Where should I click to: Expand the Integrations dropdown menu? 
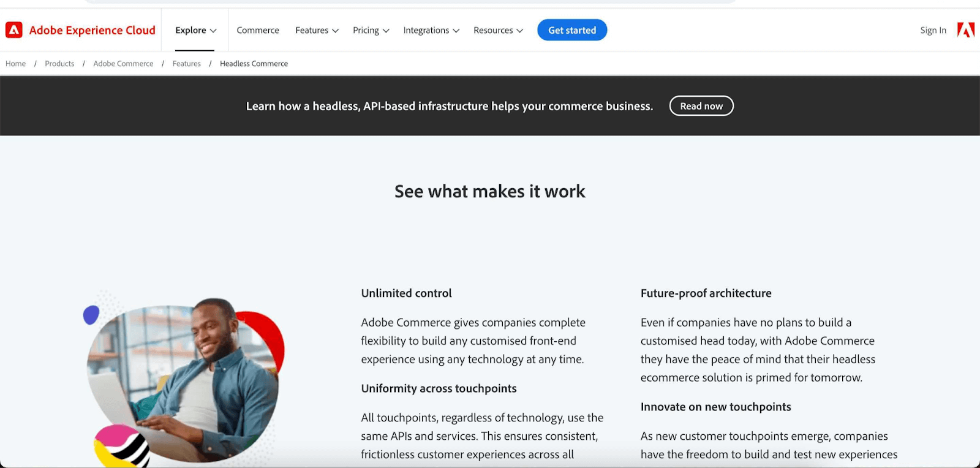pos(431,30)
